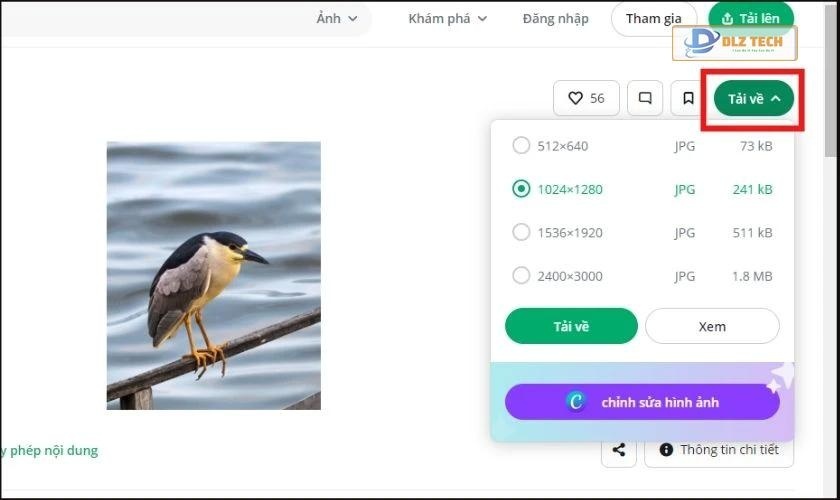Image resolution: width=840 pixels, height=500 pixels.
Task: Open the content license link
Action: [x=49, y=451]
